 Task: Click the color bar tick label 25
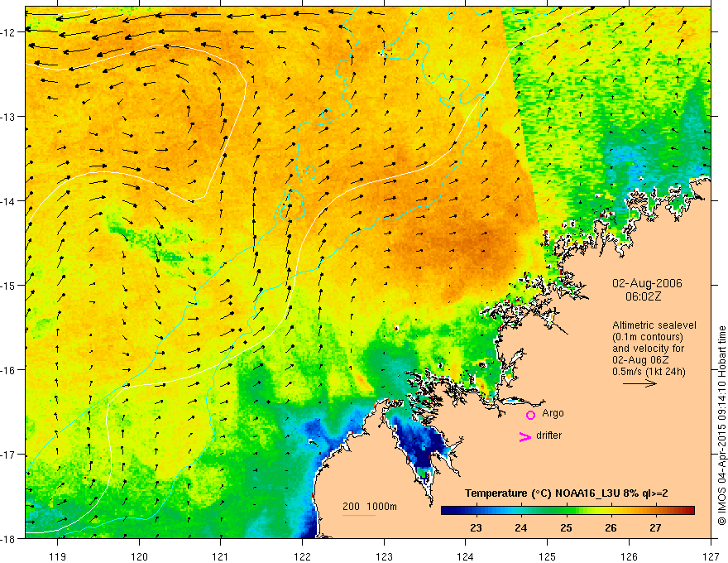point(566,527)
